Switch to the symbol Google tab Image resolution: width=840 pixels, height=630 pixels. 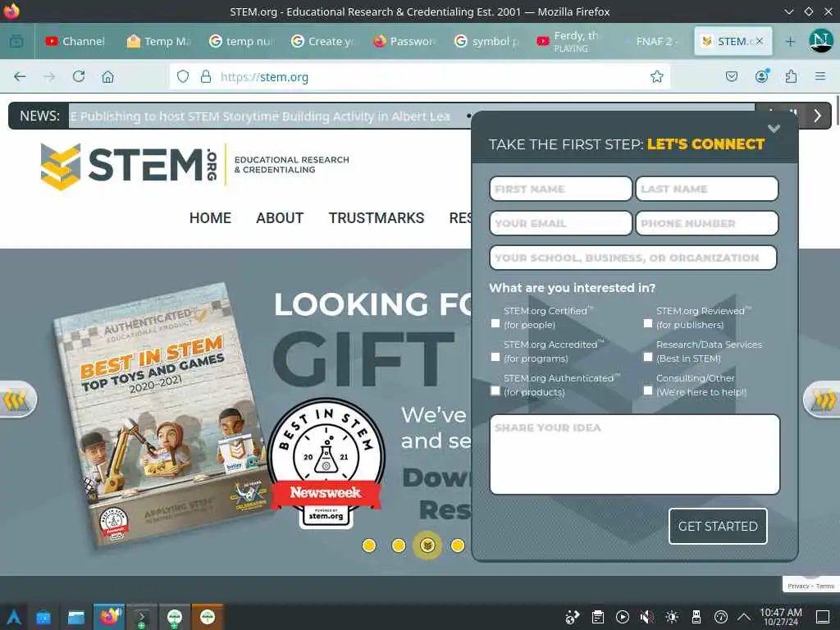click(486, 41)
